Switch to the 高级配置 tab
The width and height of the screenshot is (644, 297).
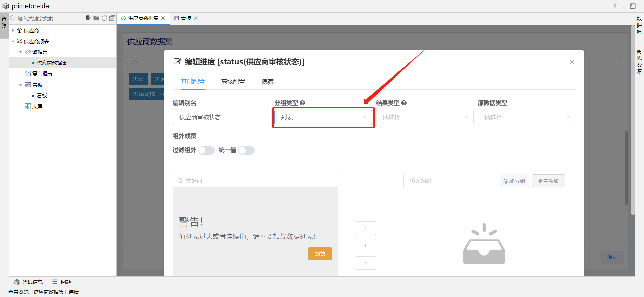point(233,82)
